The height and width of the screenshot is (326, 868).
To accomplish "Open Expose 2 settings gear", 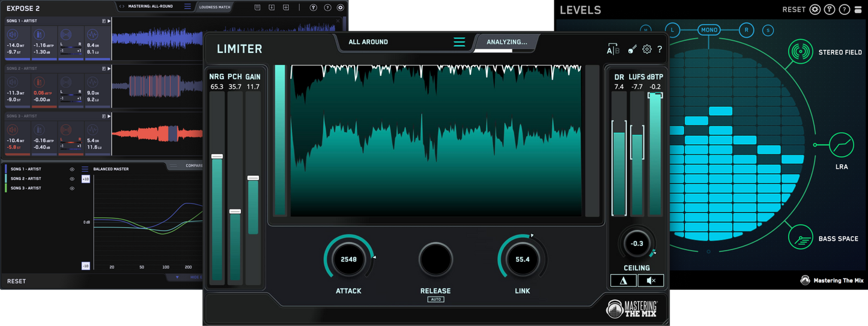I will pyautogui.click(x=341, y=8).
